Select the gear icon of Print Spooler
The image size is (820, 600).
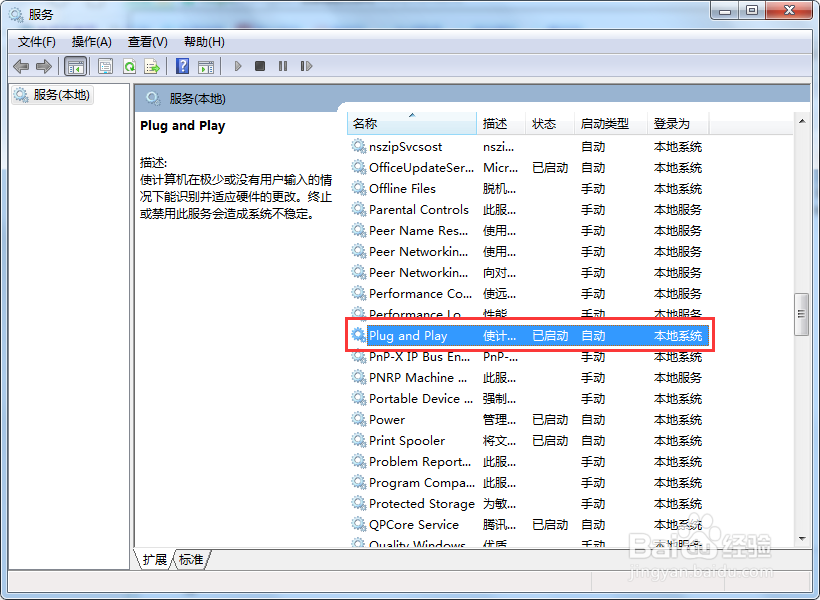(x=359, y=440)
